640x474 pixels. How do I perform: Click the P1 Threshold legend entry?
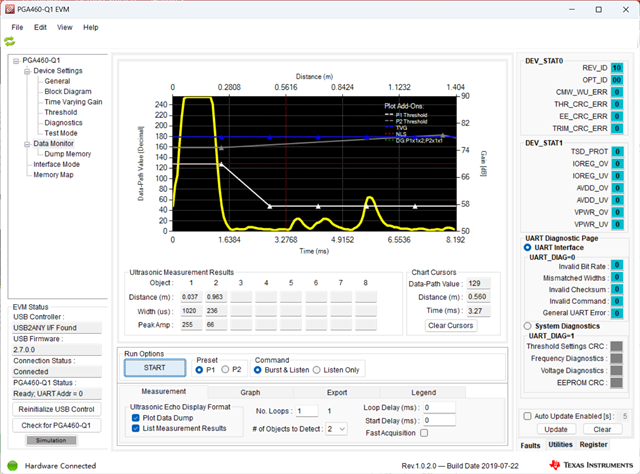click(406, 115)
